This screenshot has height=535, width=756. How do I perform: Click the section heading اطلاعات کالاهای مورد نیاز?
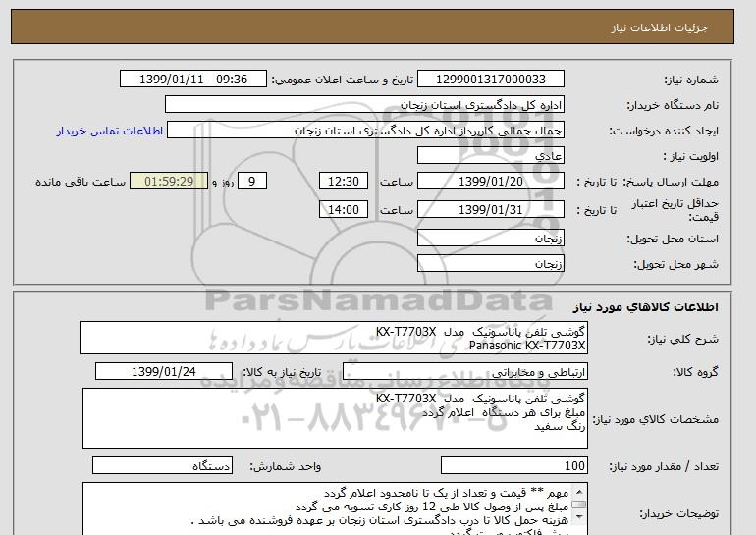tap(646, 307)
